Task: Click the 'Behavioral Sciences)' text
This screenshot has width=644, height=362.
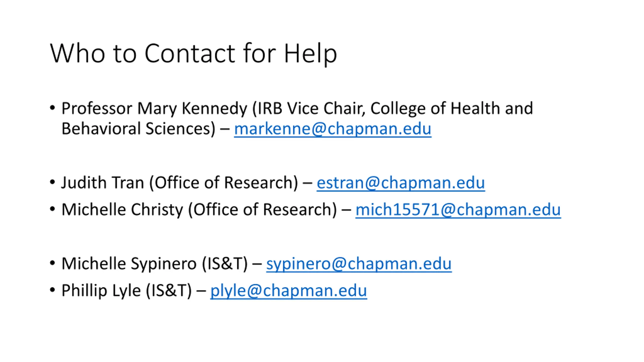Action: coord(138,129)
